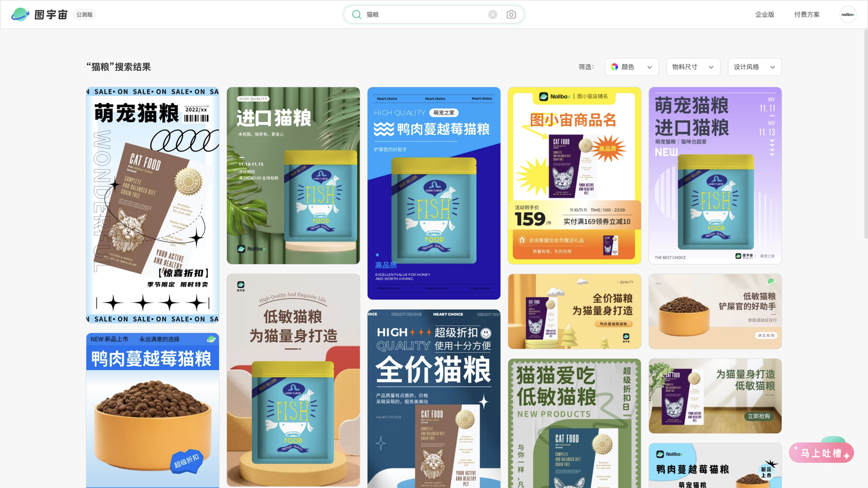The height and width of the screenshot is (488, 868).
Task: Open the Nolibox 鸭肉蔓越莓猫粮 新品上市 template
Action: point(715,465)
